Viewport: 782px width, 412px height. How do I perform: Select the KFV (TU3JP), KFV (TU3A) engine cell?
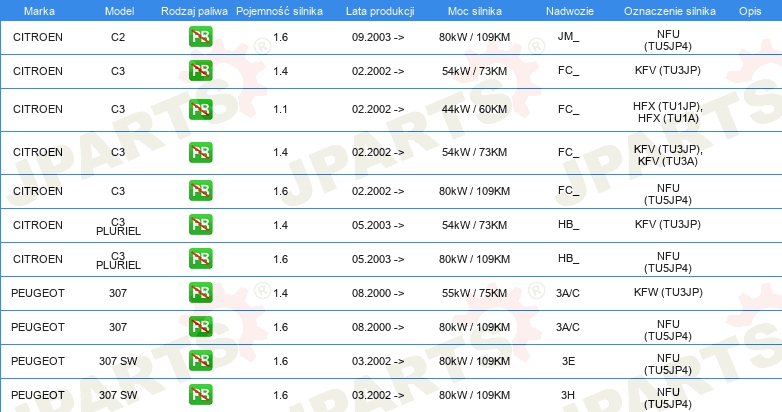(668, 155)
